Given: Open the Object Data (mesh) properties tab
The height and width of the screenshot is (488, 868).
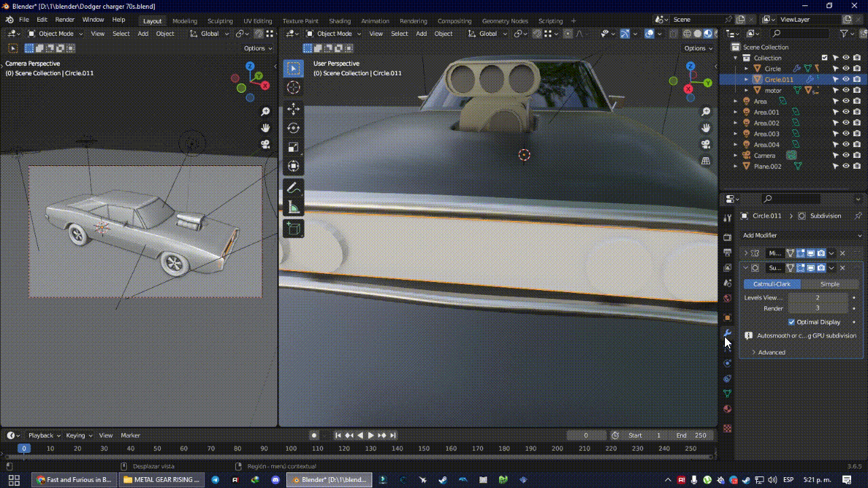Looking at the screenshot, I should tap(727, 394).
